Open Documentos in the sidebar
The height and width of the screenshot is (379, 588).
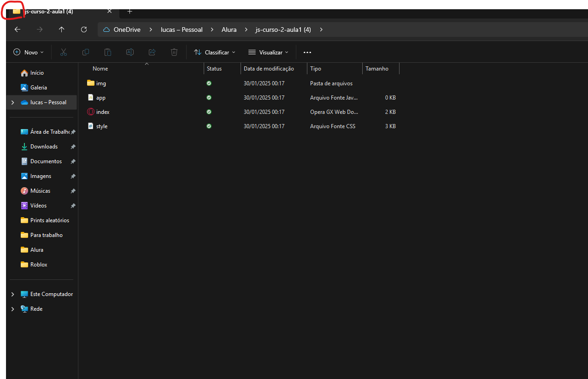click(46, 161)
